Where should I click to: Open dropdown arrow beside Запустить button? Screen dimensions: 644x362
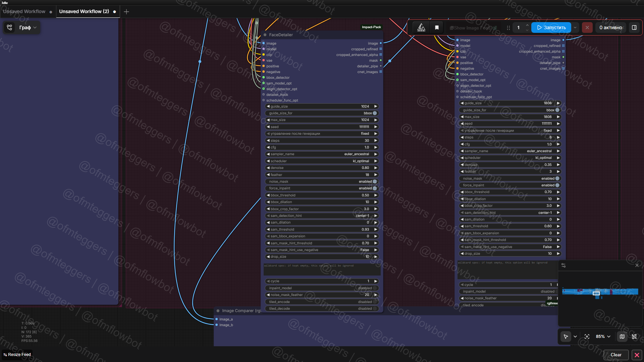pos(575,27)
